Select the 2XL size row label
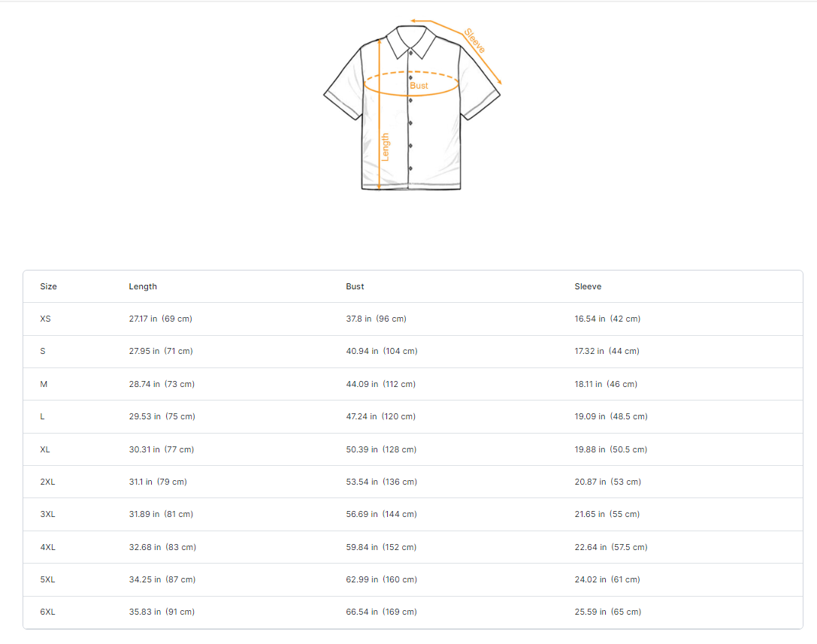 (47, 482)
